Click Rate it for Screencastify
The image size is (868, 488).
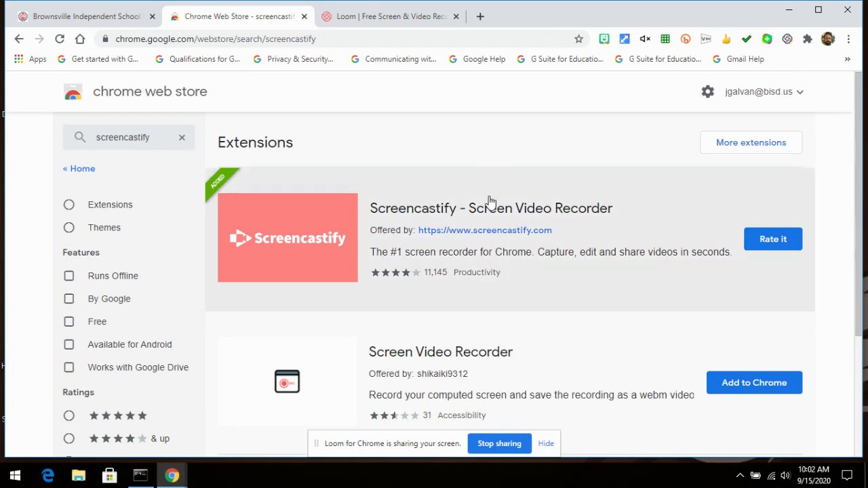click(773, 239)
